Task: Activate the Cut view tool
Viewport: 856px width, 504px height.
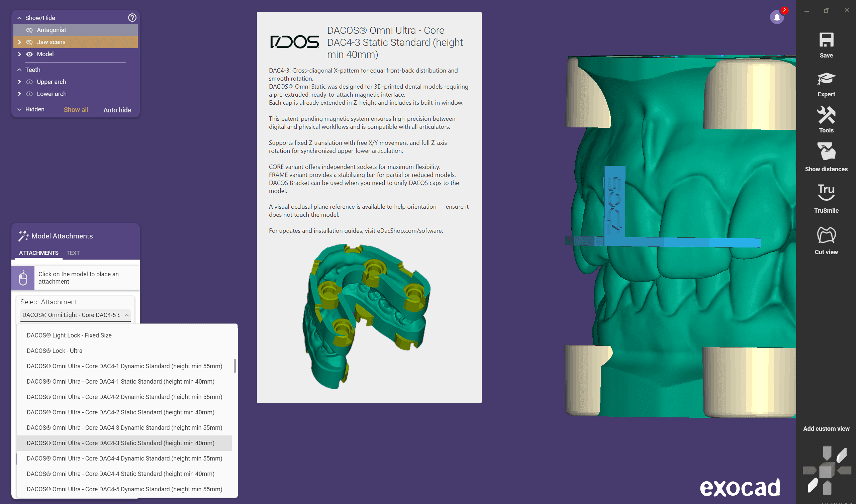Action: click(826, 235)
